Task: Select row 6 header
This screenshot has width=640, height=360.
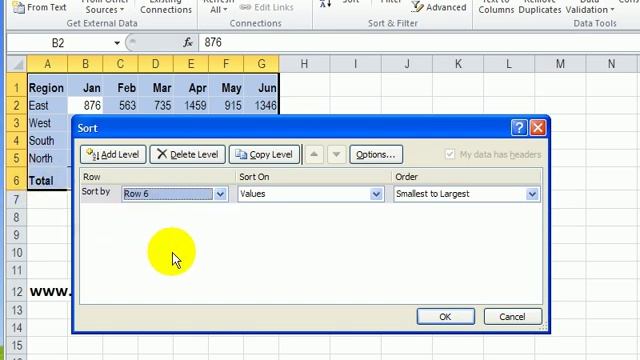Action: tap(16, 181)
